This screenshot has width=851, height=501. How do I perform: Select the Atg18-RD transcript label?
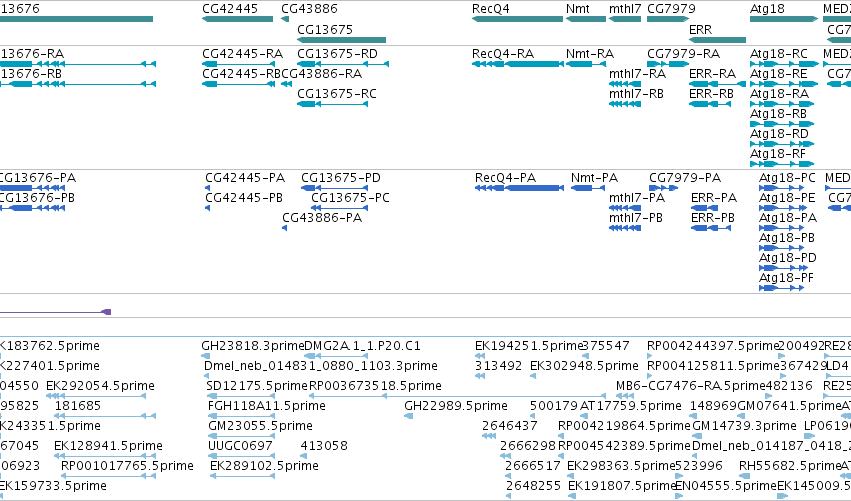point(779,134)
